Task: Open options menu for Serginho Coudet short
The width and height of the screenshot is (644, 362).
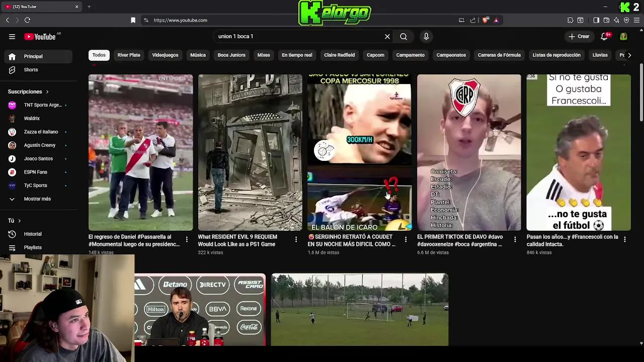Action: pos(406,240)
